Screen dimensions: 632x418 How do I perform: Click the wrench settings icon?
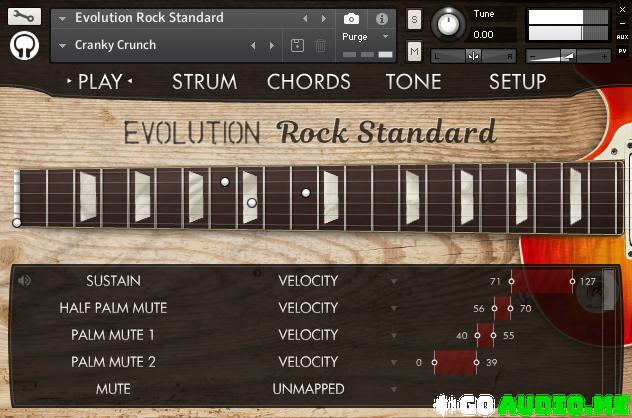coord(24,17)
